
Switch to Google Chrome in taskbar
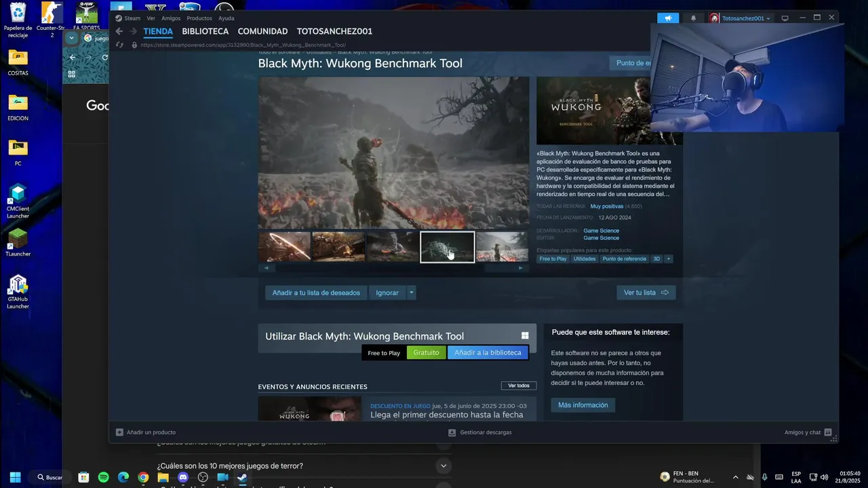(143, 477)
